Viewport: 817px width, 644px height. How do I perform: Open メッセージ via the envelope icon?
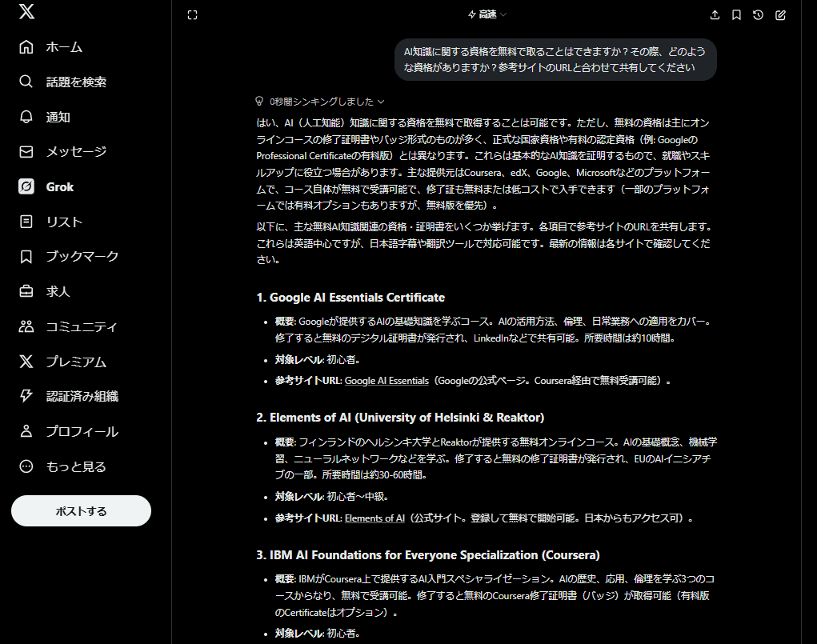tap(26, 151)
